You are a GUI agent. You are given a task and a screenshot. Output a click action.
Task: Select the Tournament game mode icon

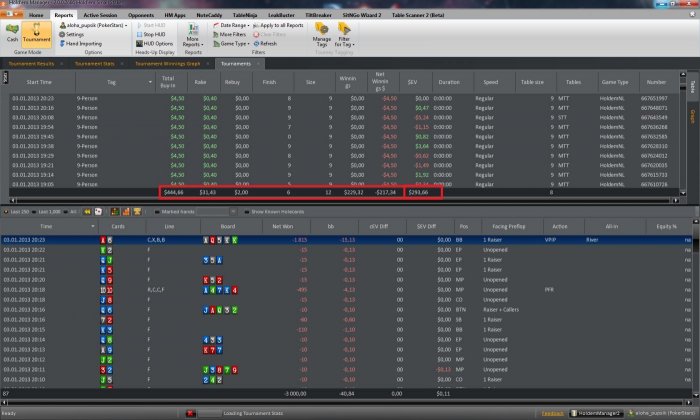[37, 37]
